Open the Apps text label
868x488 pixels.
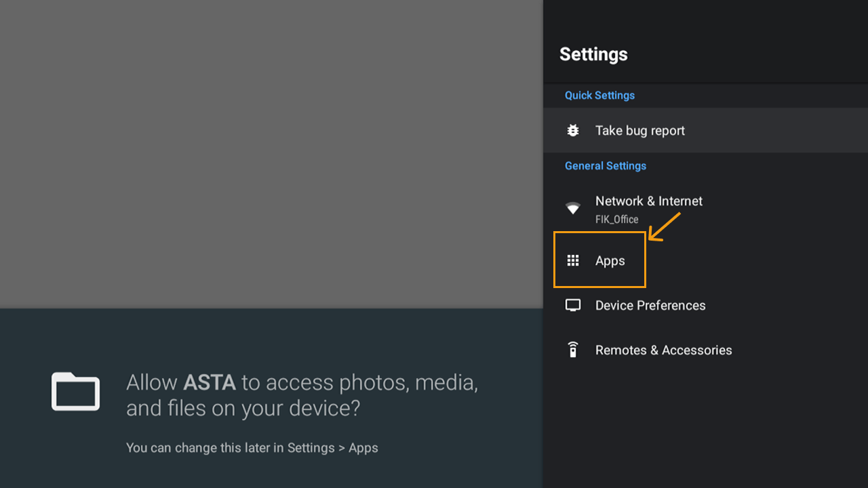click(610, 261)
